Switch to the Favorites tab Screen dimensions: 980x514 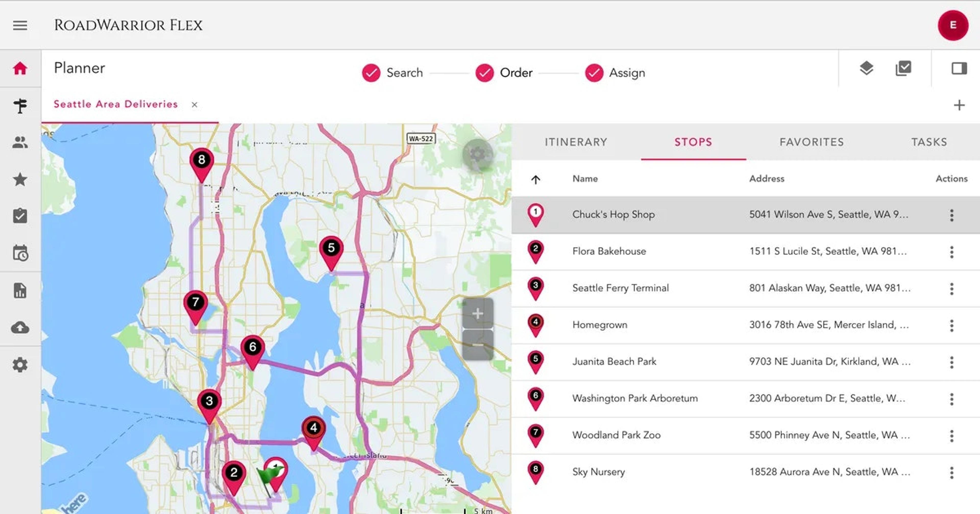point(812,142)
